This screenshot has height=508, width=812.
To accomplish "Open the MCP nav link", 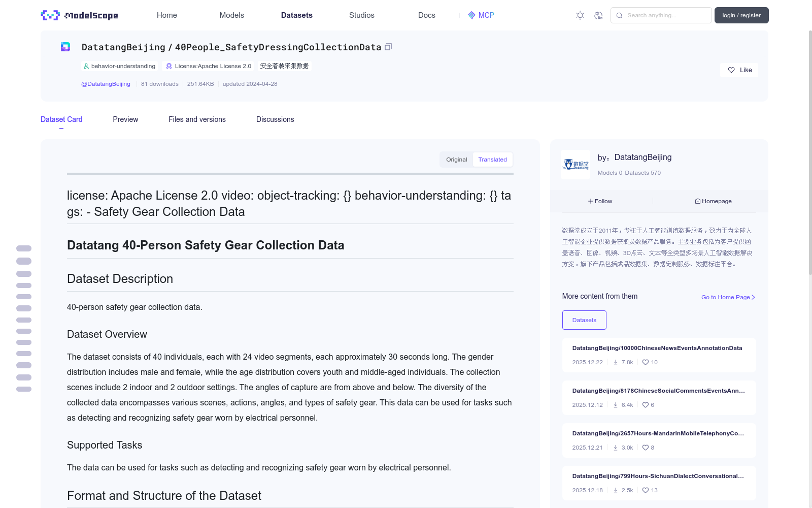I will point(481,15).
